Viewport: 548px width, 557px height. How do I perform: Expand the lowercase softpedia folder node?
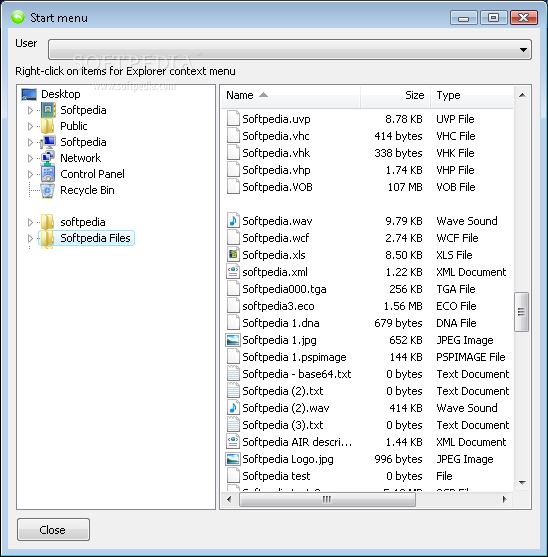point(31,222)
